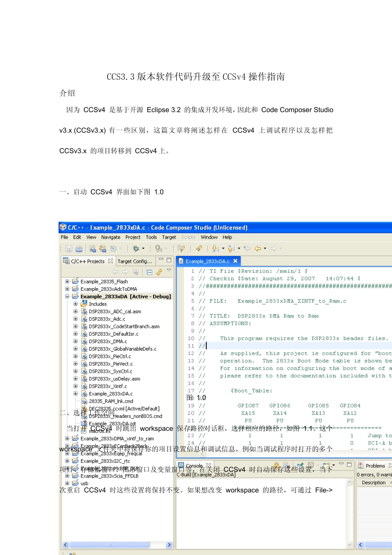Click the Example_28335_Flash project folder icon
The image size is (392, 555).
point(75,281)
